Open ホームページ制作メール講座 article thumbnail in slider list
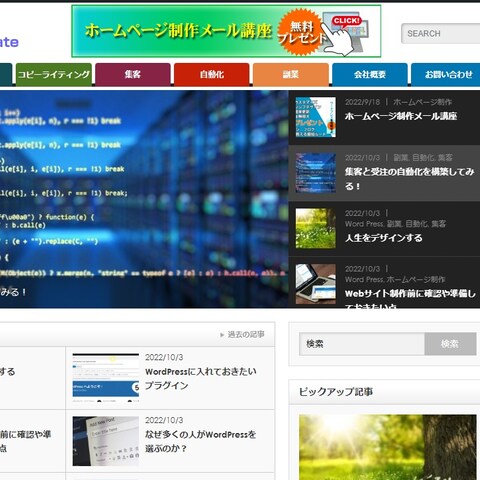The width and height of the screenshot is (480, 480). tap(315, 117)
